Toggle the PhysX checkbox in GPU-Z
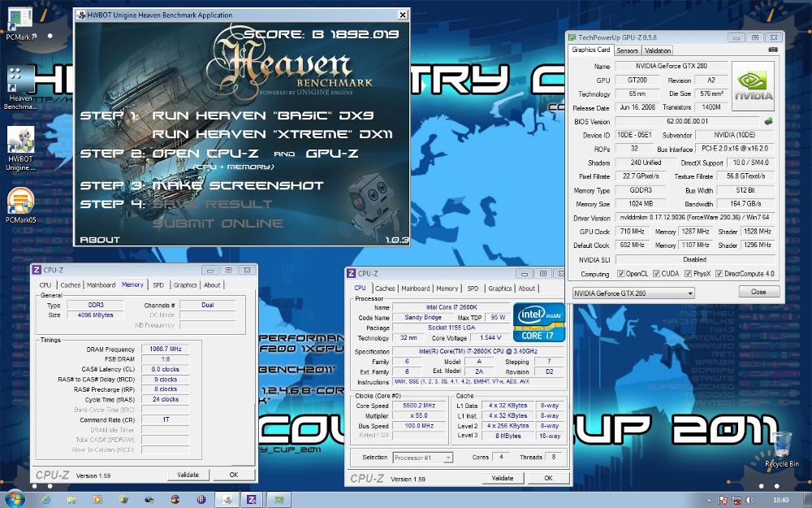812x508 pixels. pyautogui.click(x=688, y=274)
